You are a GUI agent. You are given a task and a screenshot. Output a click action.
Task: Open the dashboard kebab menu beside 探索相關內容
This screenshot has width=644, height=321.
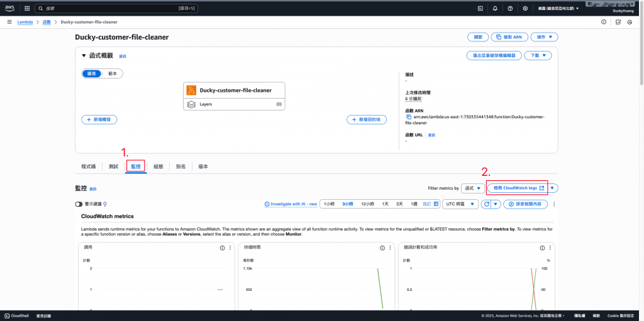(554, 204)
